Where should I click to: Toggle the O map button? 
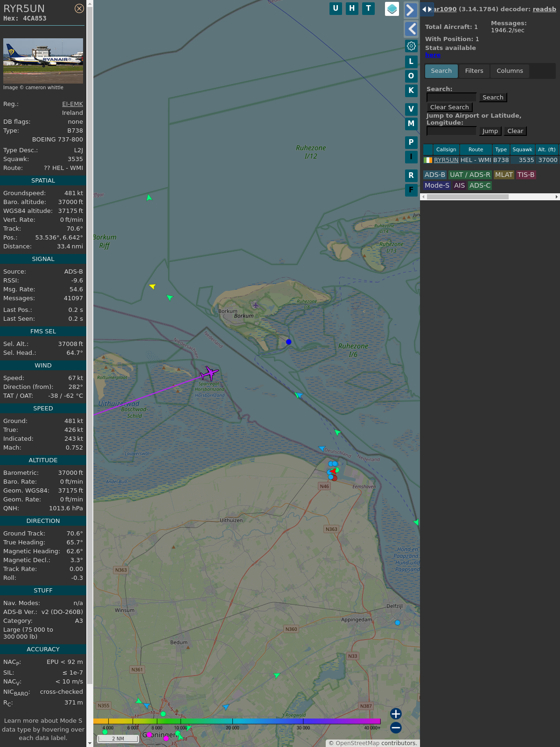click(x=411, y=76)
